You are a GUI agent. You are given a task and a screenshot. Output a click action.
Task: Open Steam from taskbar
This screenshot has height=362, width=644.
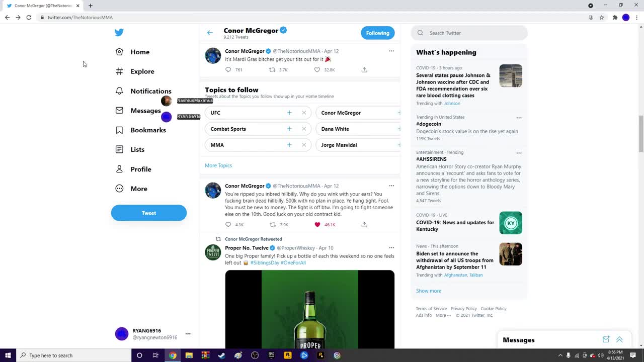pyautogui.click(x=221, y=355)
